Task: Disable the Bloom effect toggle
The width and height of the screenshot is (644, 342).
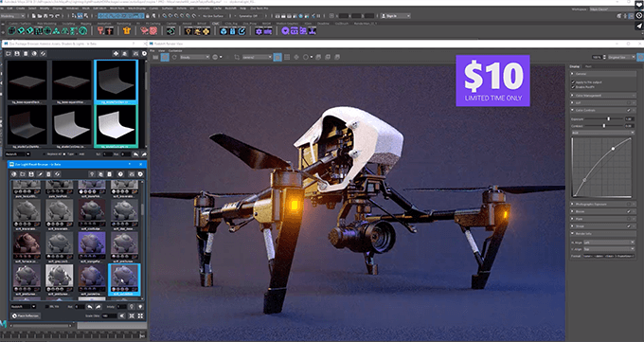Action: pos(629,211)
